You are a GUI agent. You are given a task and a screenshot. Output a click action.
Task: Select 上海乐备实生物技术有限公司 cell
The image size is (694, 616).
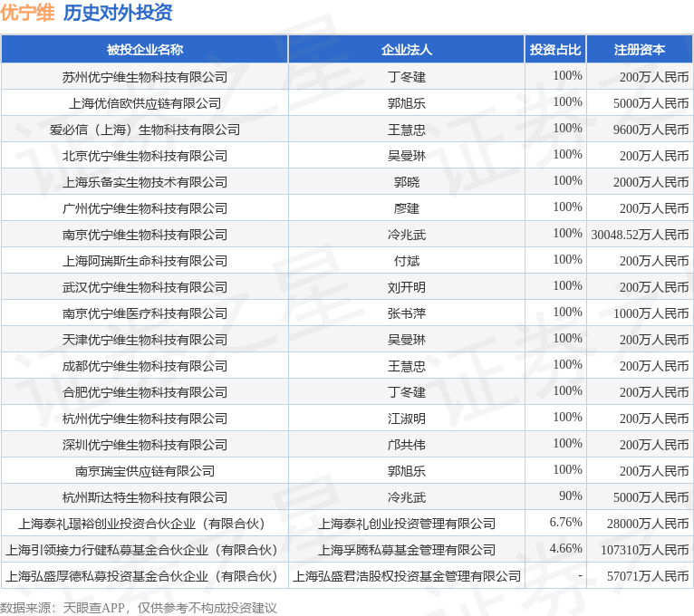(x=145, y=182)
